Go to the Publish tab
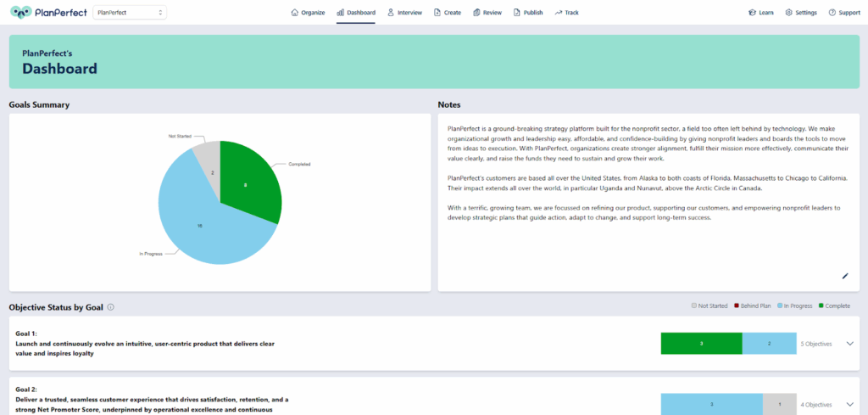This screenshot has width=868, height=415. pyautogui.click(x=528, y=12)
